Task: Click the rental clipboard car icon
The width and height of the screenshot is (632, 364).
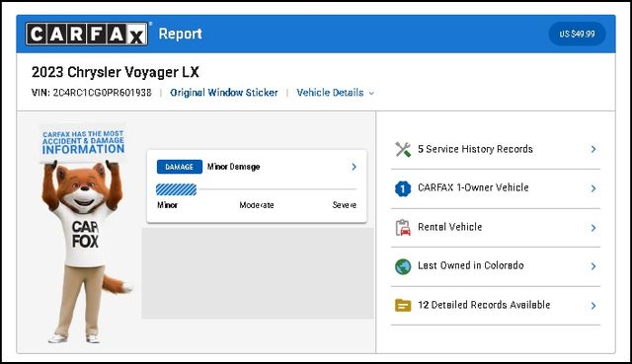Action: point(403,228)
